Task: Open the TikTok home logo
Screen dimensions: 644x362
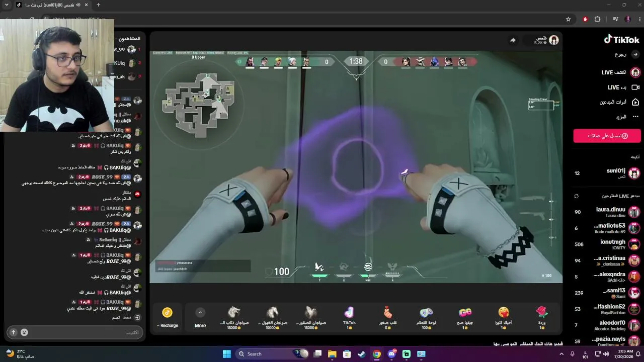Action: 622,39
